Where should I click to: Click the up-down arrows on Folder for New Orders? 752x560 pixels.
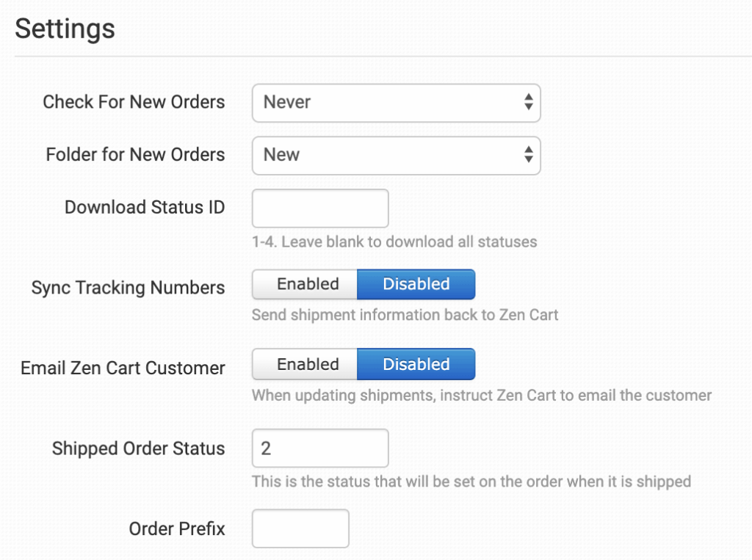pyautogui.click(x=528, y=155)
